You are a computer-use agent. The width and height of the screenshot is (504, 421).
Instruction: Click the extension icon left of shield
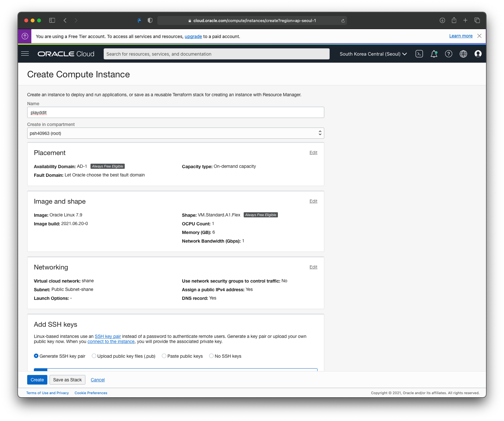[139, 20]
